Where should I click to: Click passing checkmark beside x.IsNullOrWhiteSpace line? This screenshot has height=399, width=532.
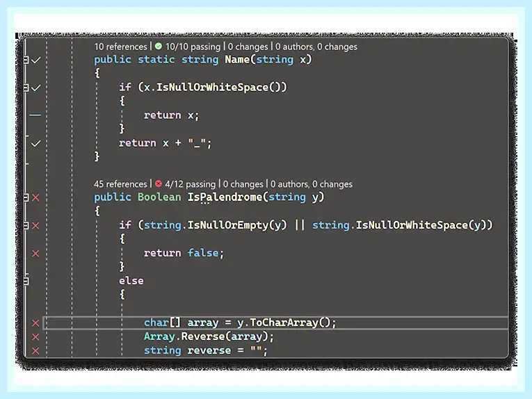35,88
